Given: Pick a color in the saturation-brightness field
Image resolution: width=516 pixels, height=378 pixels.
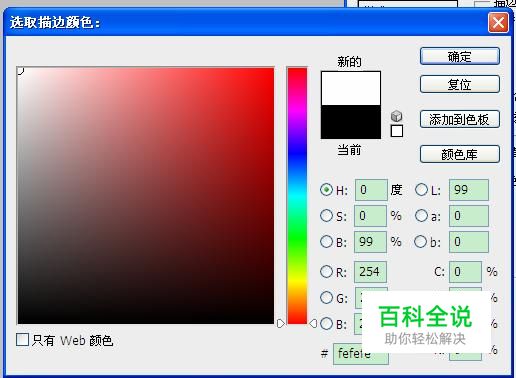Looking at the screenshot, I should click(x=146, y=196).
